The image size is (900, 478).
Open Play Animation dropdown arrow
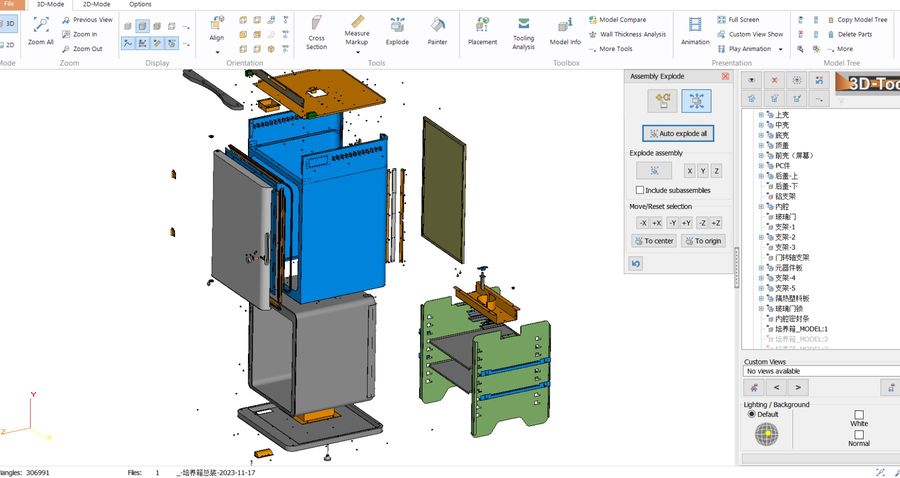click(780, 49)
